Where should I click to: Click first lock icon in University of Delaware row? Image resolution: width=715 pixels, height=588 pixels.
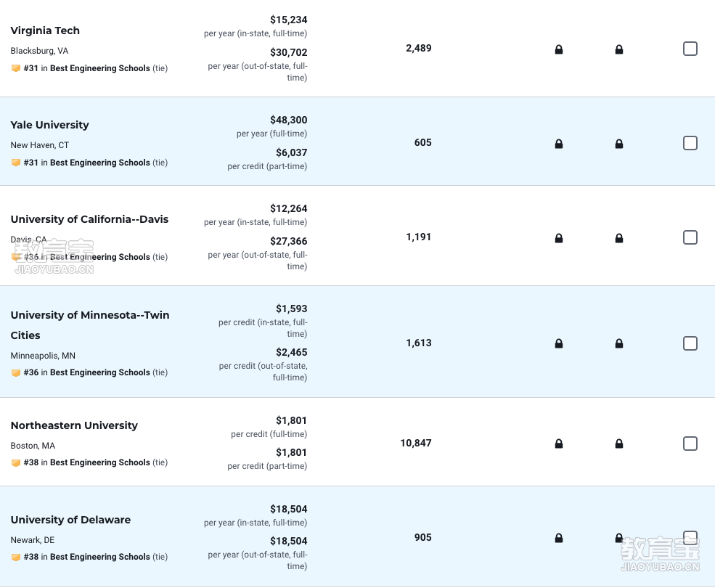coord(559,538)
